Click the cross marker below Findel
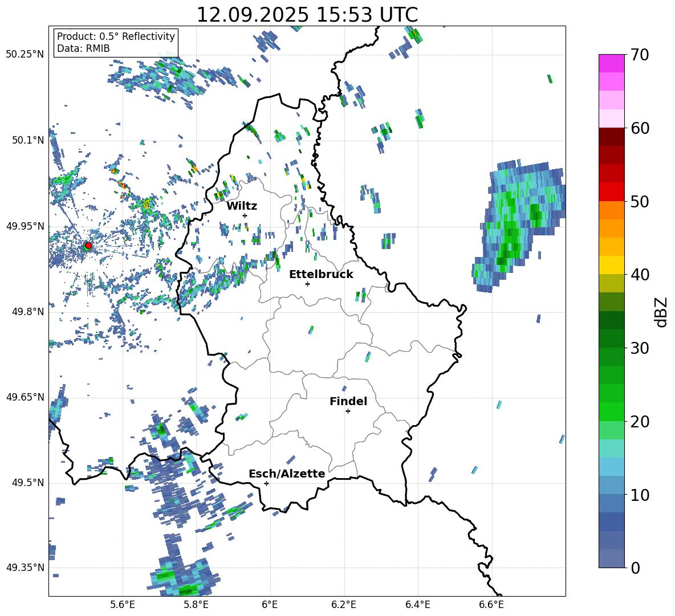Screen dimensions: 675x616 pos(348,411)
